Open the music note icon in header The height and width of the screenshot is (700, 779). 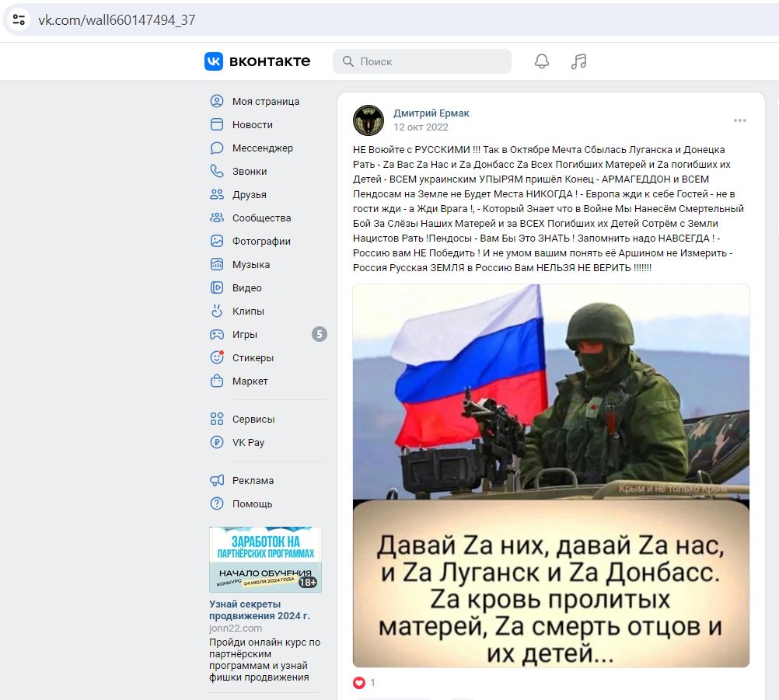point(578,61)
